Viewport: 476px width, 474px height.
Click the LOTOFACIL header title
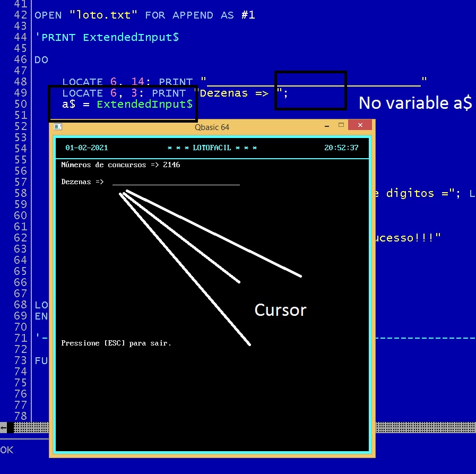[x=212, y=148]
